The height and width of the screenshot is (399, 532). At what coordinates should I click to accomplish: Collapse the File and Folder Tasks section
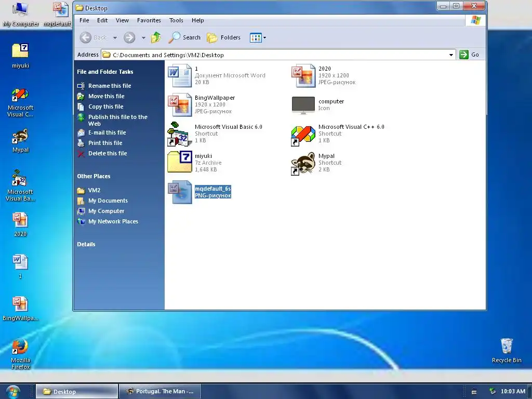[105, 72]
